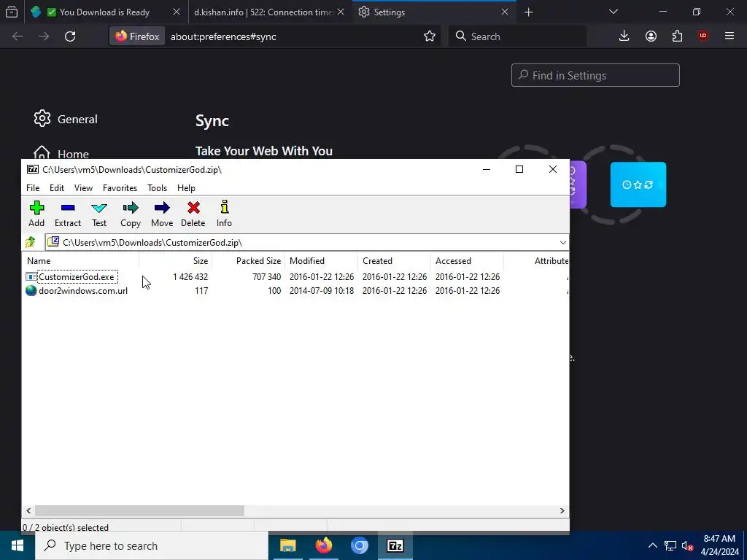Click the red Delete icon in 7-Zip

[x=193, y=214]
